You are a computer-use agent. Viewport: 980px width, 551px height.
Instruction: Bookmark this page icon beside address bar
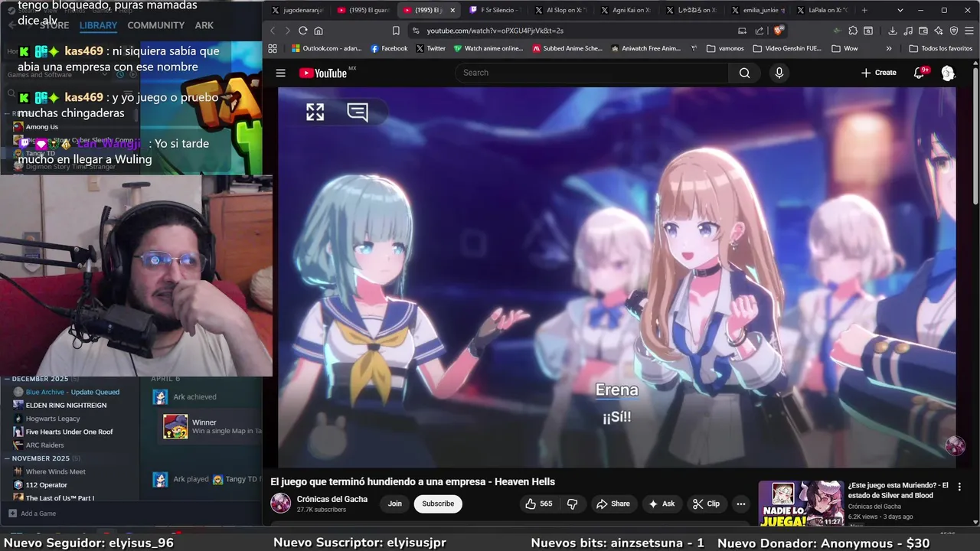[x=396, y=31]
